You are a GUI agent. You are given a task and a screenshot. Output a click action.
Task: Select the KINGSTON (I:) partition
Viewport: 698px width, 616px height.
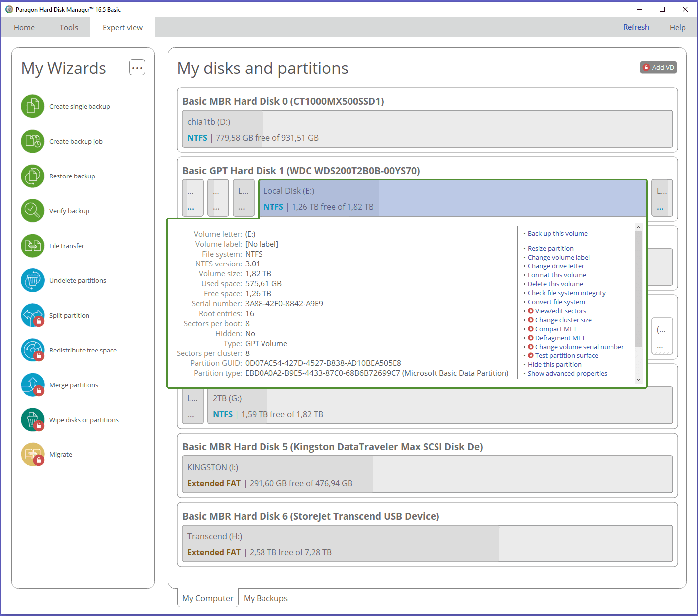(x=428, y=475)
